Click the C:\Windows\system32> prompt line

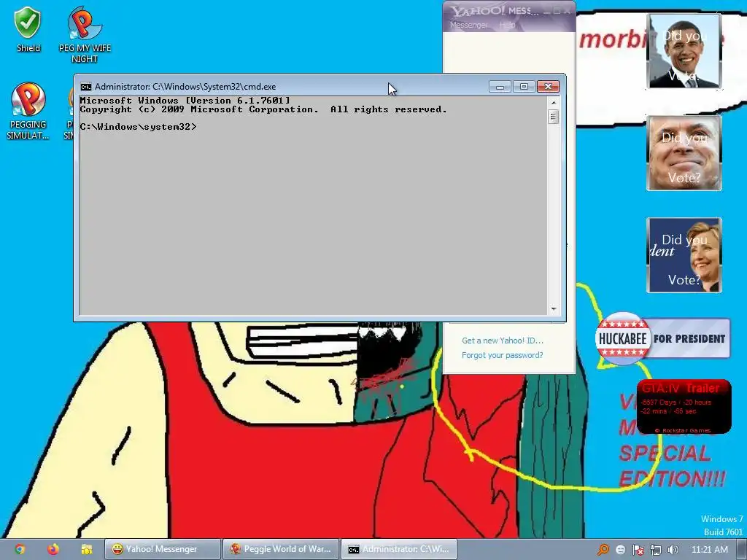[138, 127]
